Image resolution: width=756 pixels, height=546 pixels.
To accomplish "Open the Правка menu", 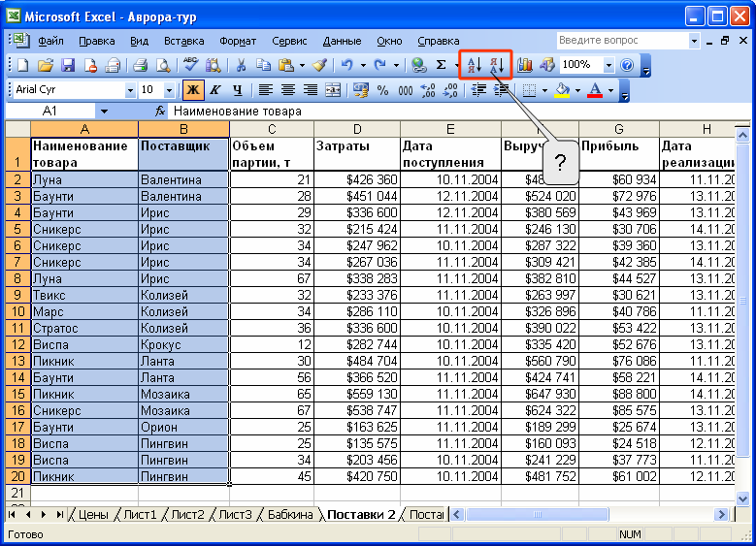I will pos(97,41).
